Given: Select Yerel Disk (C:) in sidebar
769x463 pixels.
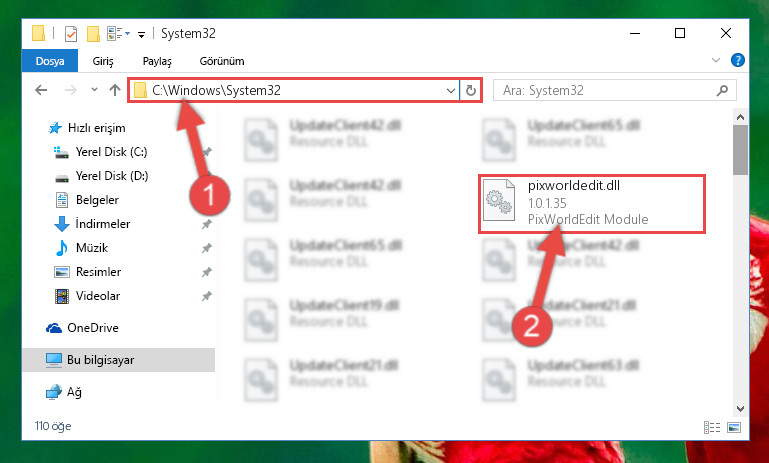Looking at the screenshot, I should (111, 152).
